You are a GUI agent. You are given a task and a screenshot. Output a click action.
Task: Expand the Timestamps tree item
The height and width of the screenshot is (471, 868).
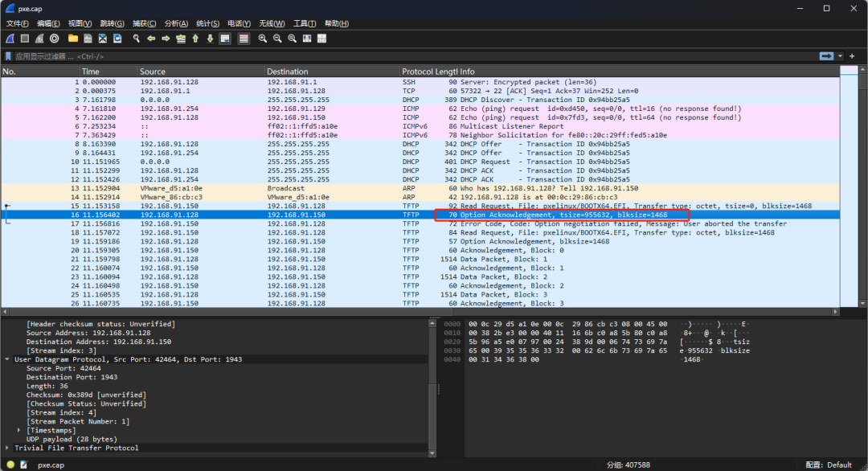tap(19, 430)
